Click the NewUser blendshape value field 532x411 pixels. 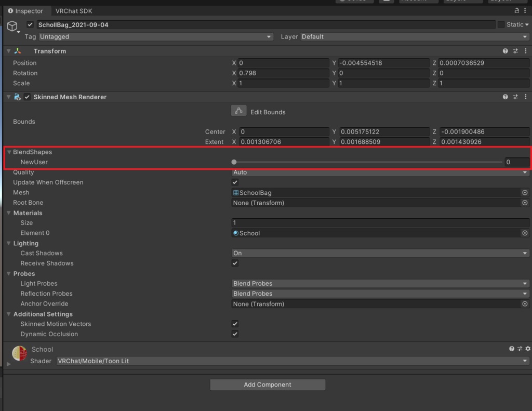517,162
